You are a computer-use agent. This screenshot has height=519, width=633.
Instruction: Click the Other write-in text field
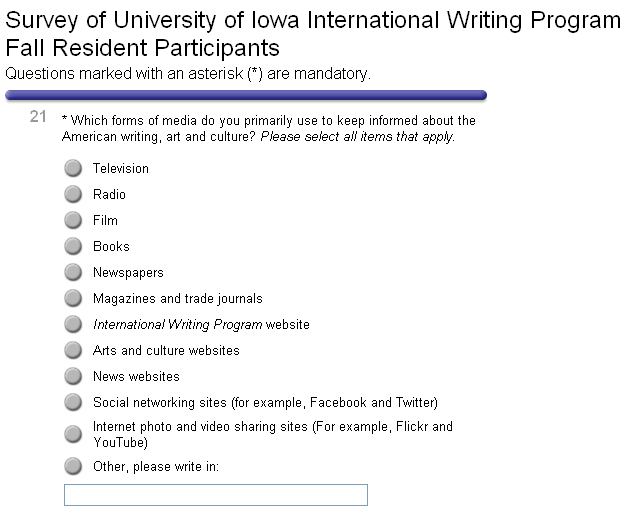click(215, 495)
